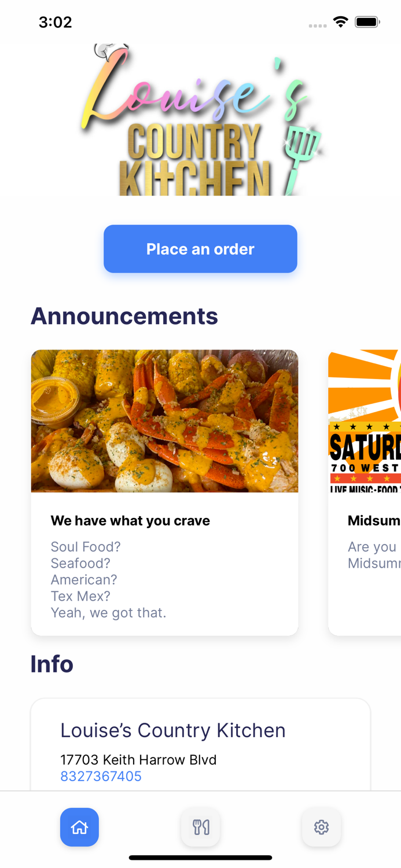Image resolution: width=401 pixels, height=868 pixels.
Task: Open the Home tab icon
Action: pos(79,827)
